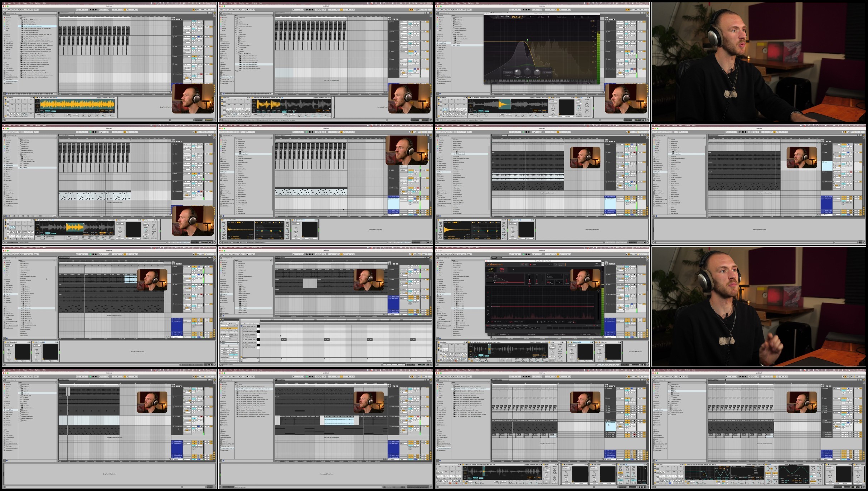Toggle the ShaperBox 3 power button
868x491 pixels.
pyautogui.click(x=488, y=265)
